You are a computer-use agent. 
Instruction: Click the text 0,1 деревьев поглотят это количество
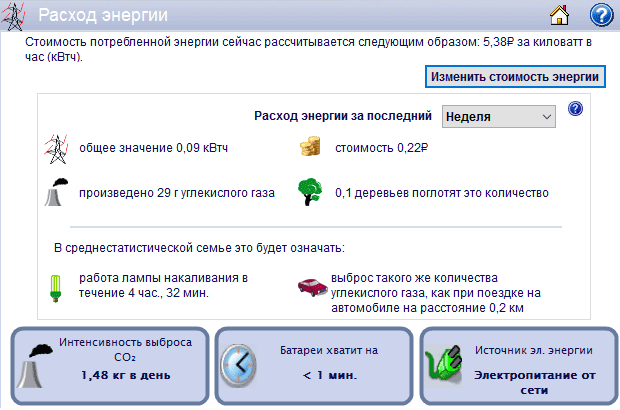tap(442, 193)
